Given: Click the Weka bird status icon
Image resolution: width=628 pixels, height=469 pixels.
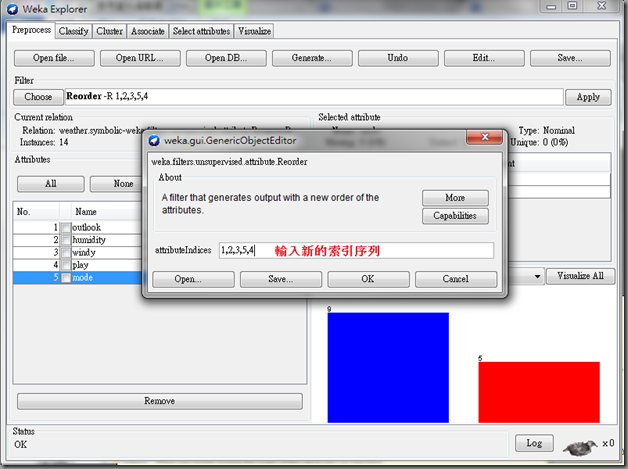Looking at the screenshot, I should (x=580, y=447).
